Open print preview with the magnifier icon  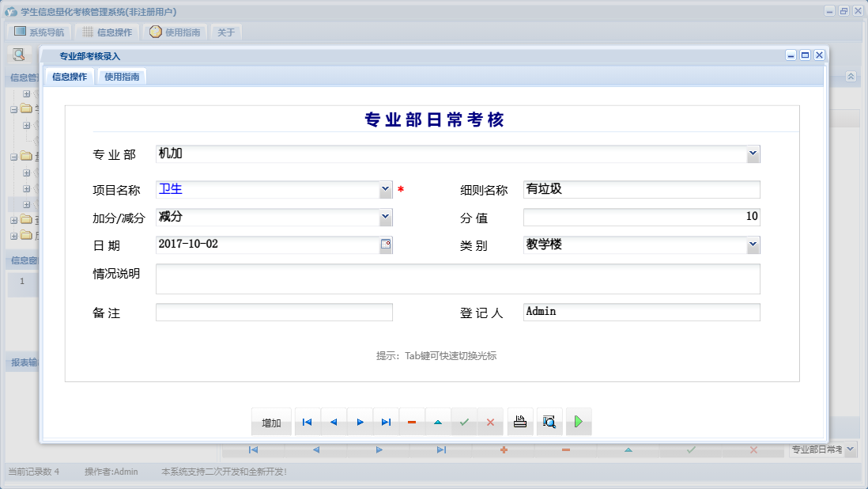coord(549,422)
